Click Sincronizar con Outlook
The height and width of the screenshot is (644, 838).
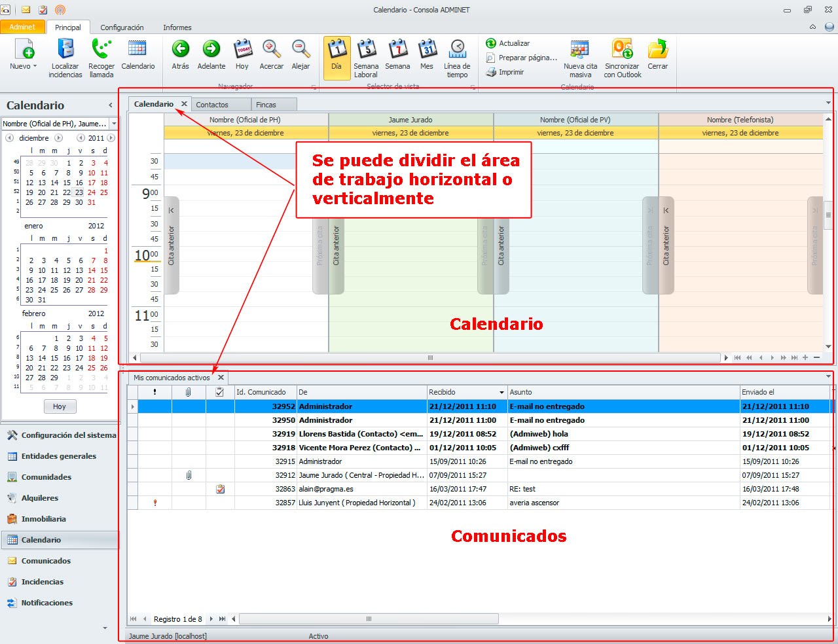point(622,50)
